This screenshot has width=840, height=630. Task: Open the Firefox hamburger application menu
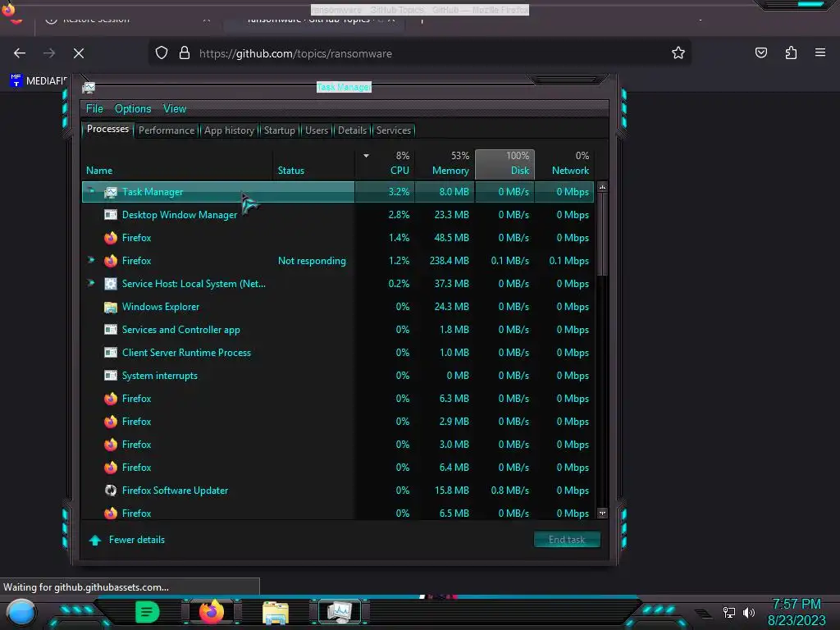pyautogui.click(x=820, y=52)
